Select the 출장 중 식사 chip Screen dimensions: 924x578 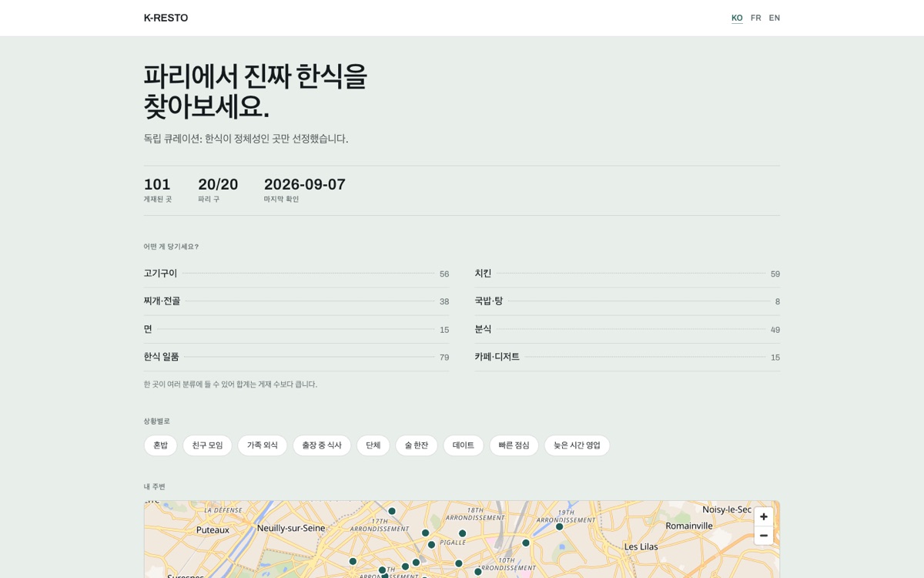pyautogui.click(x=322, y=445)
